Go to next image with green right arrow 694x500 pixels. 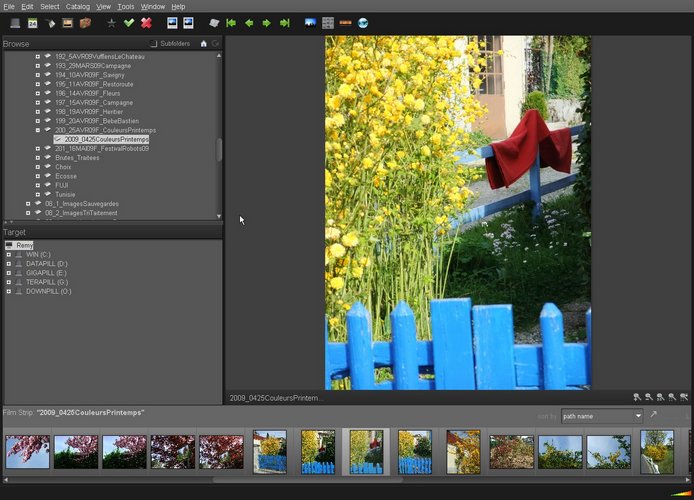tap(267, 23)
